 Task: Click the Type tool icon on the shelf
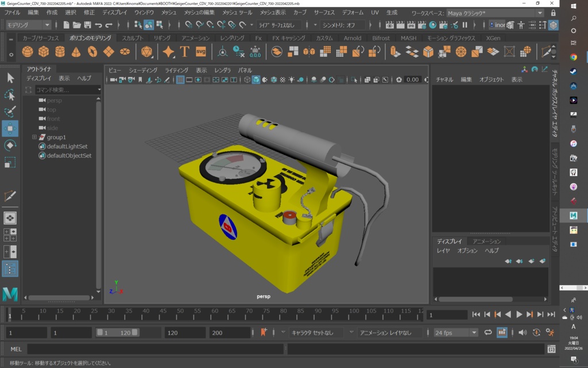point(185,51)
